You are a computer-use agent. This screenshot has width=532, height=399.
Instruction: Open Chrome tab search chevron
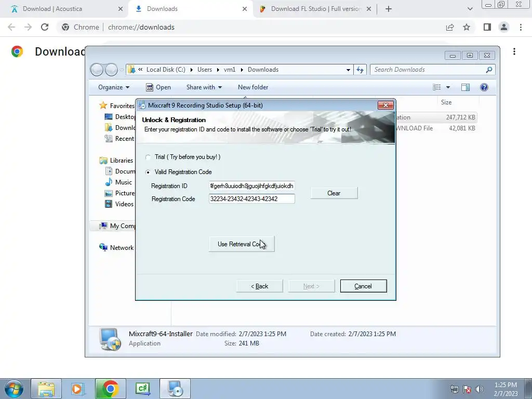coord(470,9)
